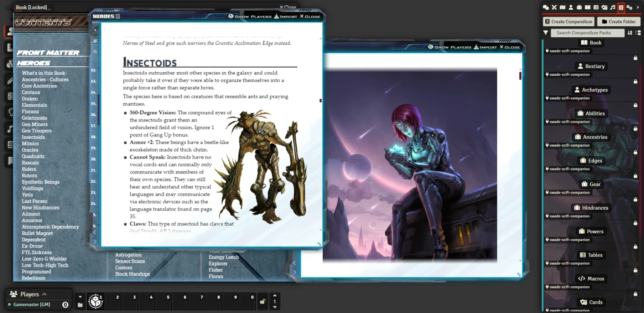The height and width of the screenshot is (313, 644).
Task: Open the Bestiary compendium pack
Action: click(x=591, y=66)
